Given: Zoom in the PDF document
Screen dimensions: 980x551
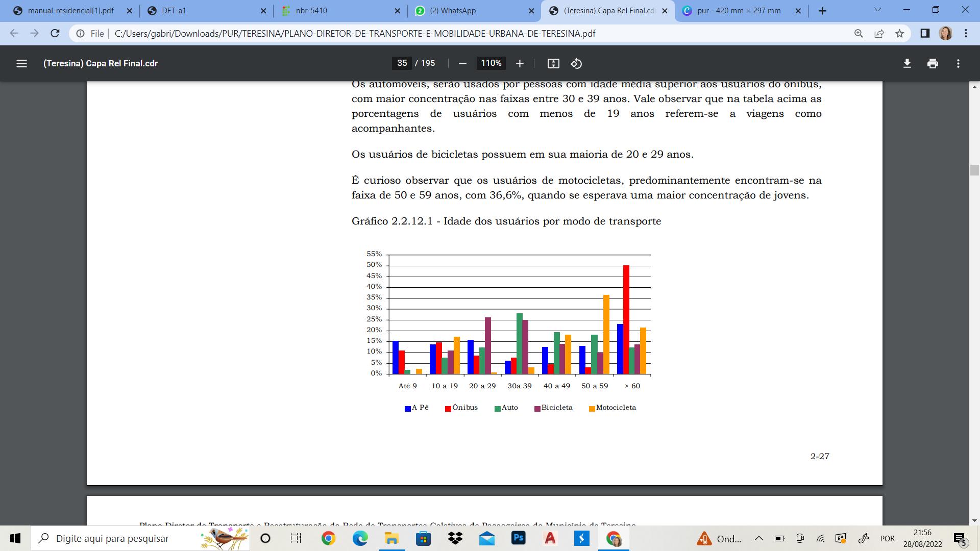Looking at the screenshot, I should [520, 63].
